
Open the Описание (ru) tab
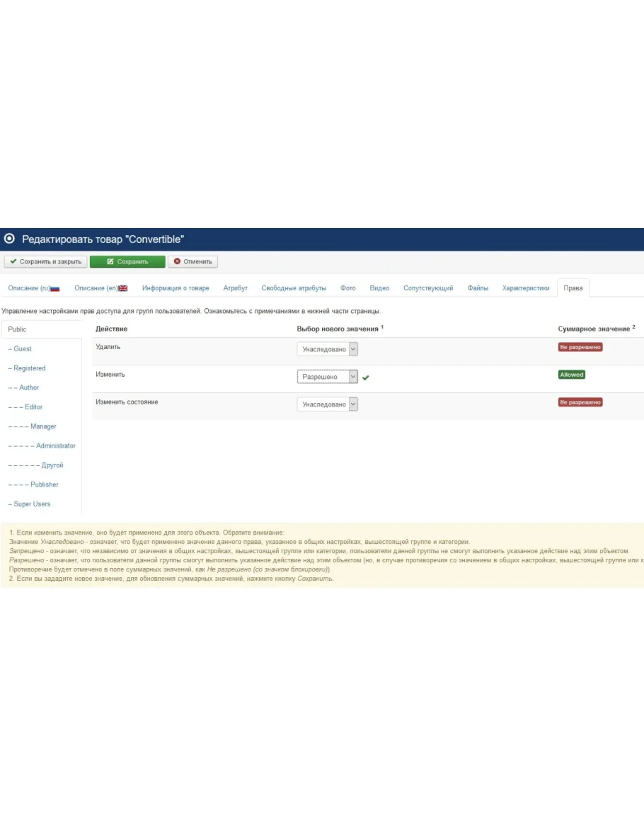tap(33, 288)
